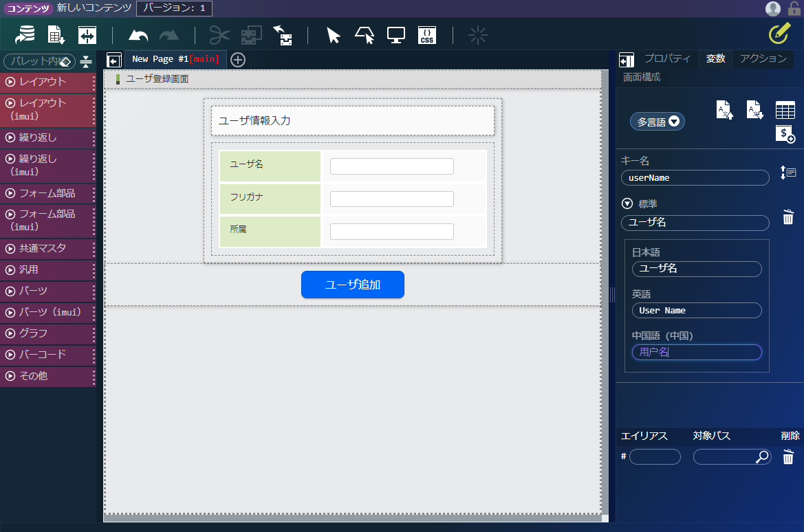
Task: Click the multilingual export file icon
Action: tap(754, 110)
